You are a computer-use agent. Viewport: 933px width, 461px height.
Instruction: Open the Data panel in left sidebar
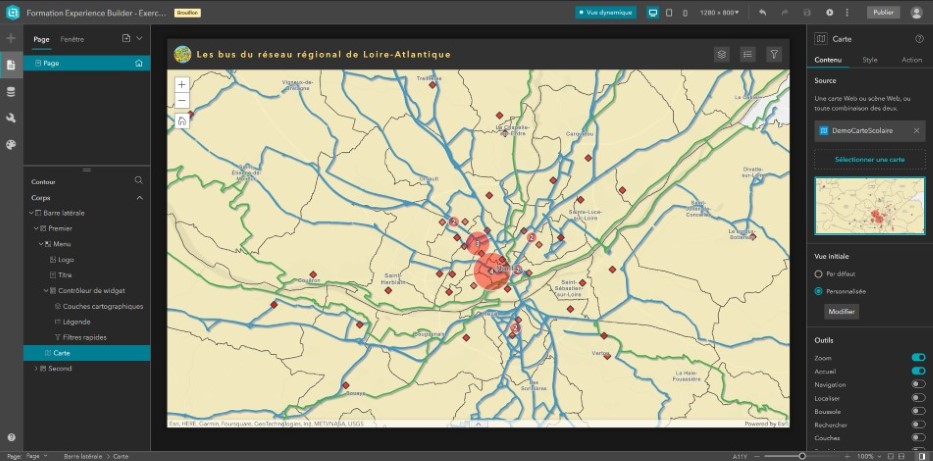coord(11,92)
